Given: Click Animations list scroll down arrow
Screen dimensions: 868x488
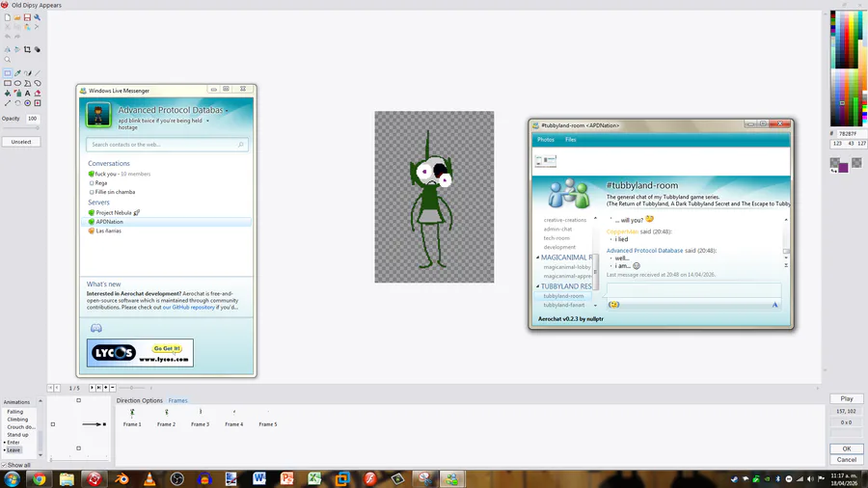Looking at the screenshot, I should point(40,455).
